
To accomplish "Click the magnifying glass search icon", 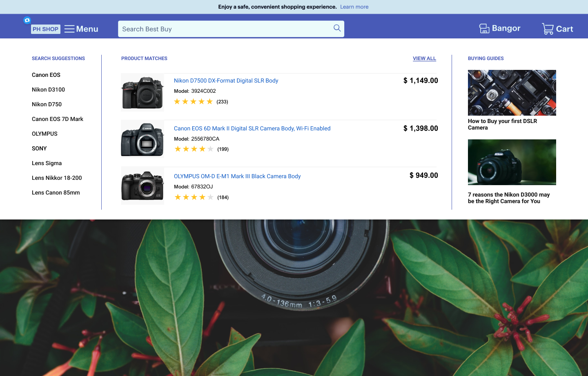I will pos(337,28).
